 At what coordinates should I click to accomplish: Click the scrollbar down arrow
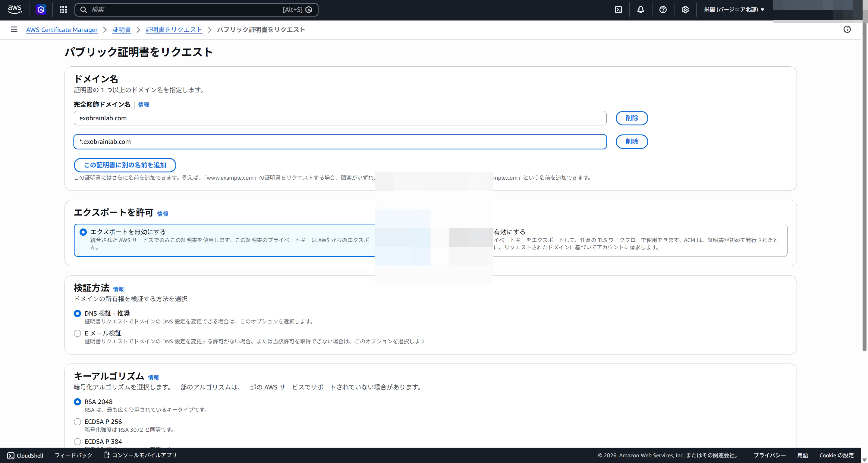tap(864, 460)
